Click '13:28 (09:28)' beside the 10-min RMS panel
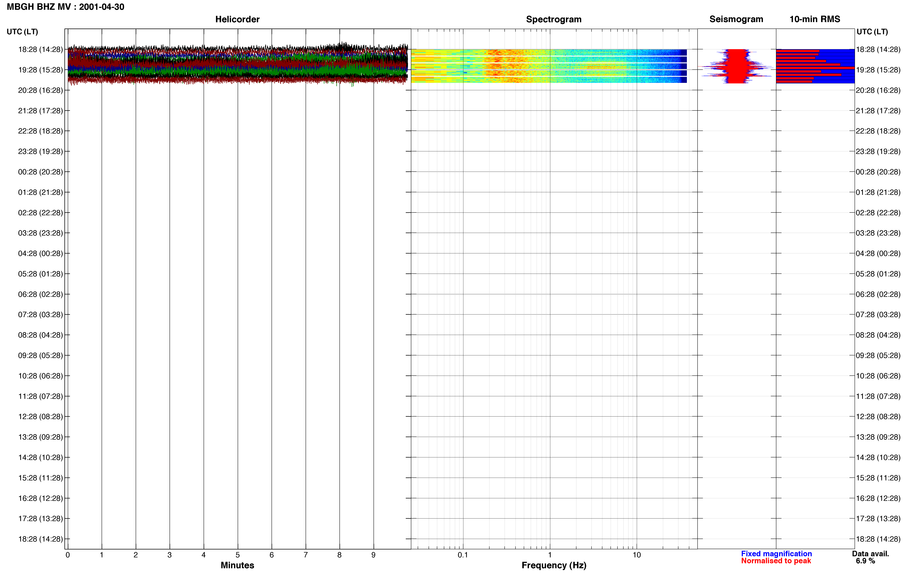924x578 pixels. tap(878, 437)
